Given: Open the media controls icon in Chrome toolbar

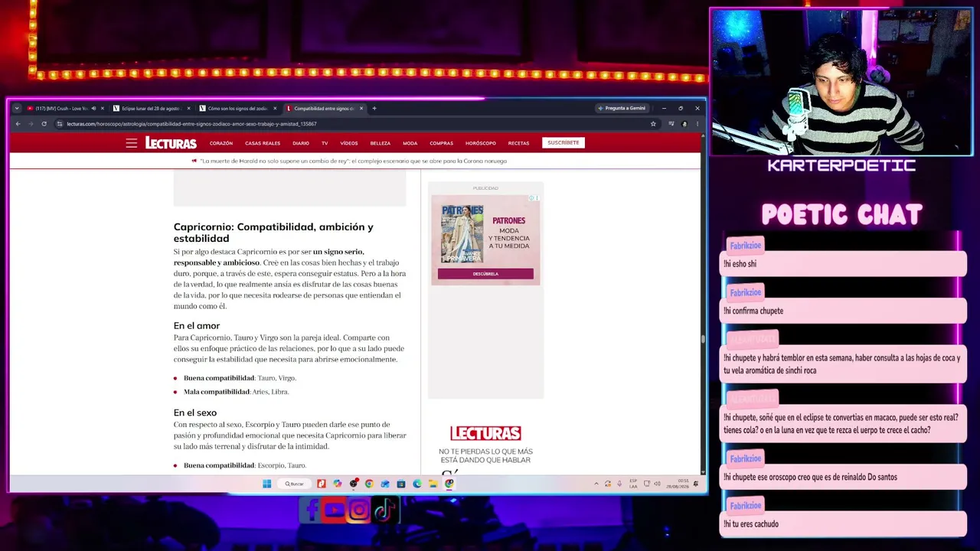Looking at the screenshot, I should (x=671, y=124).
